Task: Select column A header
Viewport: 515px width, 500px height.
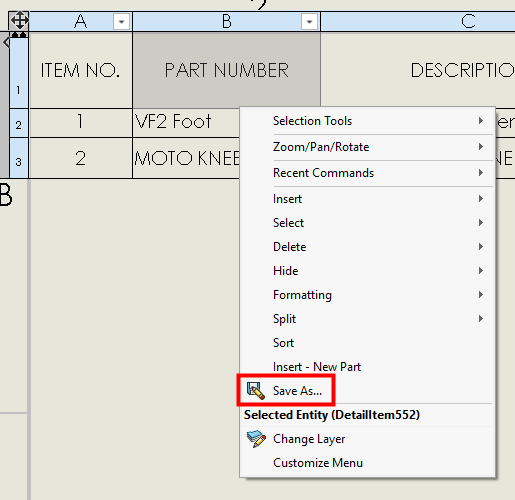Action: (81, 22)
